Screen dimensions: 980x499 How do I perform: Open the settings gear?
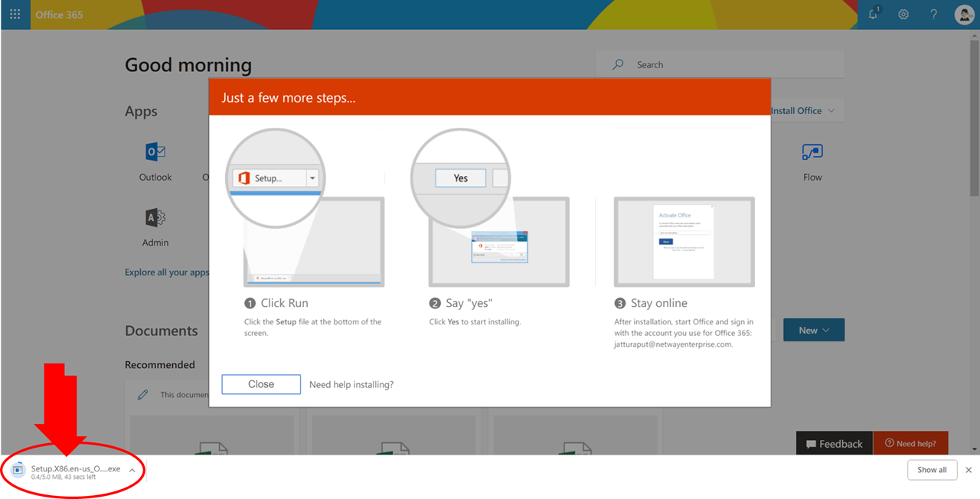point(903,15)
